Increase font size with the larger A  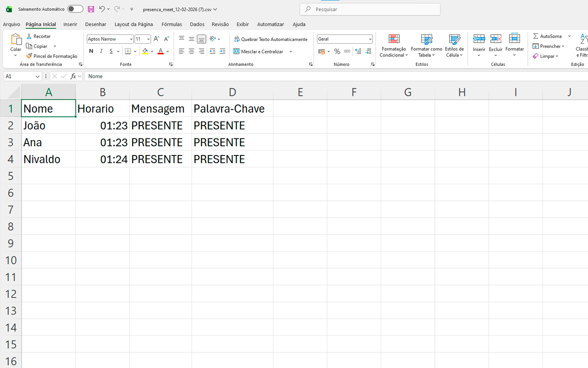coord(157,39)
